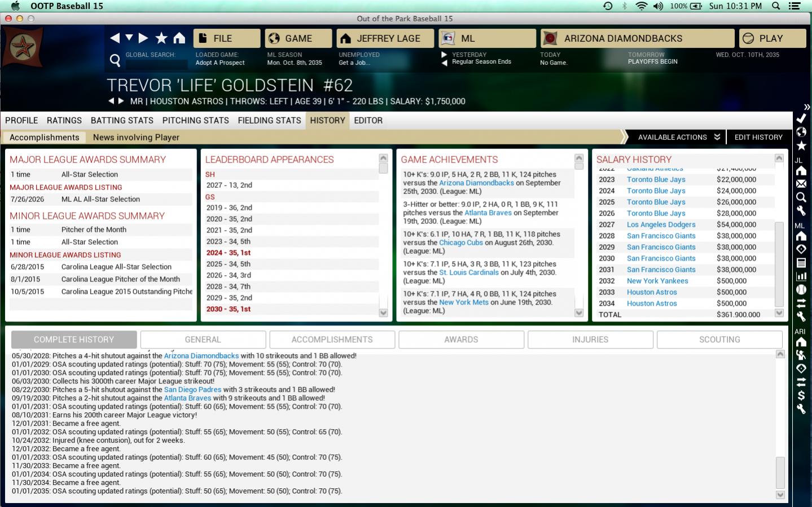The image size is (812, 507).
Task: Click the envelope mail icon in right sidebar
Action: [x=801, y=184]
